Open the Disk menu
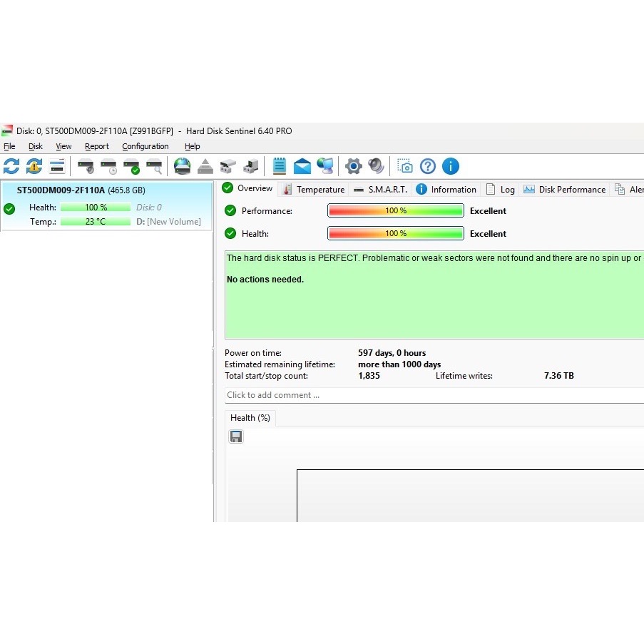Image resolution: width=644 pixels, height=644 pixels. coord(36,146)
